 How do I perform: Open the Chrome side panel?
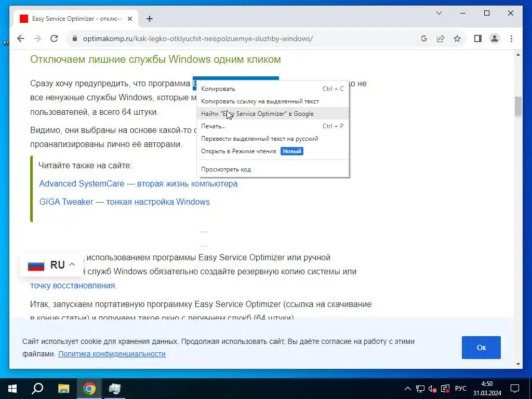pos(478,38)
